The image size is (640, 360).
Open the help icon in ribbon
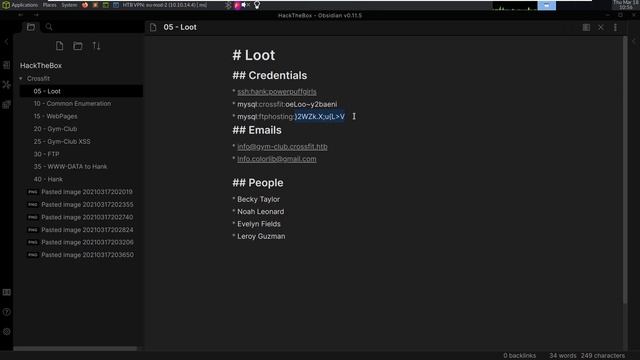[x=7, y=312]
